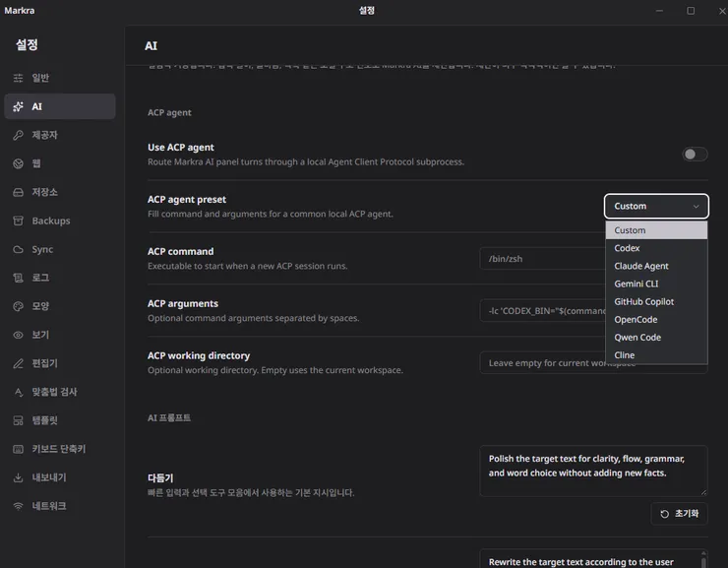Open the 일반 general settings icon
728x568 pixels.
coord(18,78)
